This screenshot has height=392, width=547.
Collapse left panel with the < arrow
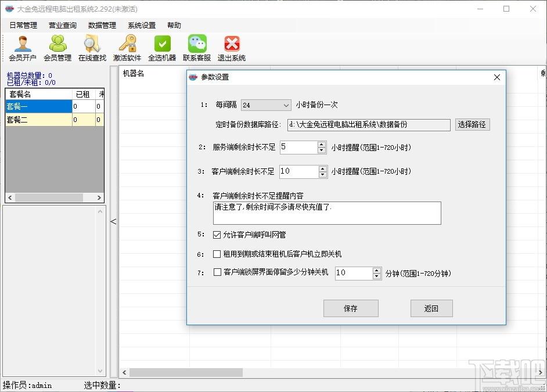113,221
